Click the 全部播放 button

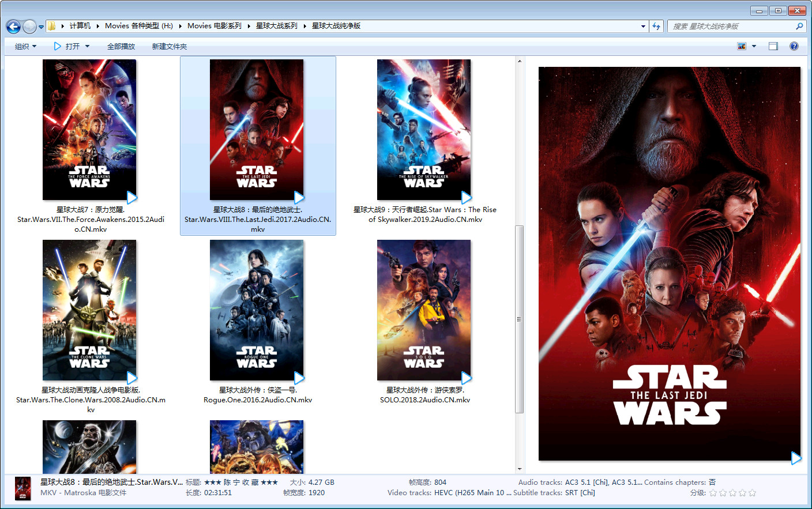point(121,46)
